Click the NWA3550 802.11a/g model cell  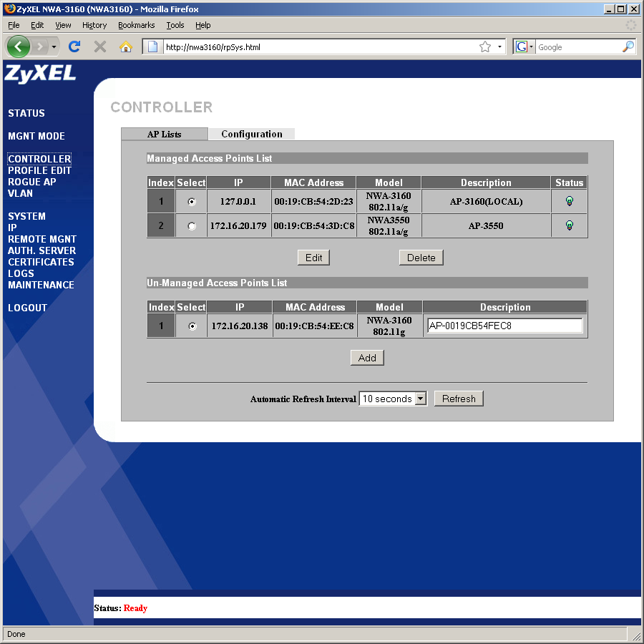[389, 225]
